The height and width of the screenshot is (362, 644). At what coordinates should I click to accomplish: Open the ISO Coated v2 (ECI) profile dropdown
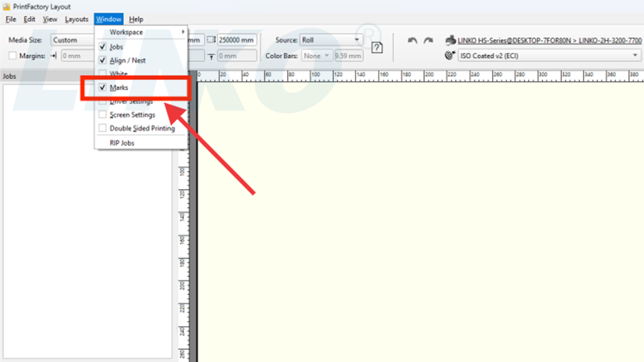tap(549, 56)
